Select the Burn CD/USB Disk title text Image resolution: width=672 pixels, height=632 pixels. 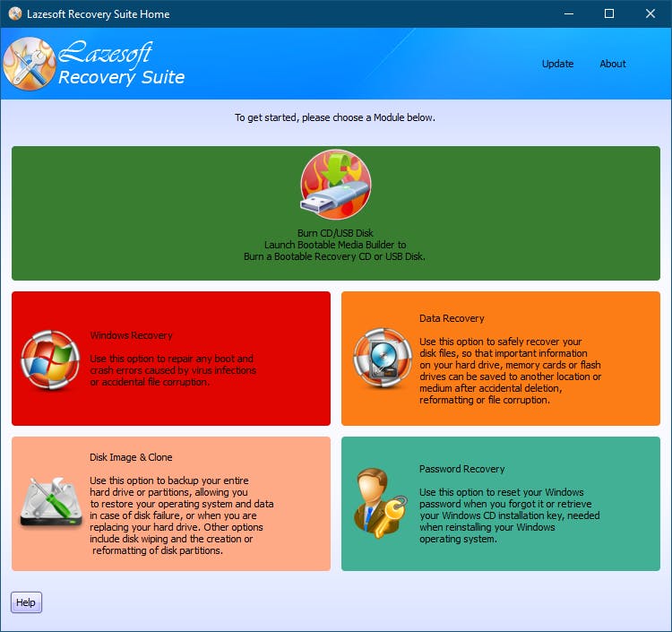(x=336, y=233)
